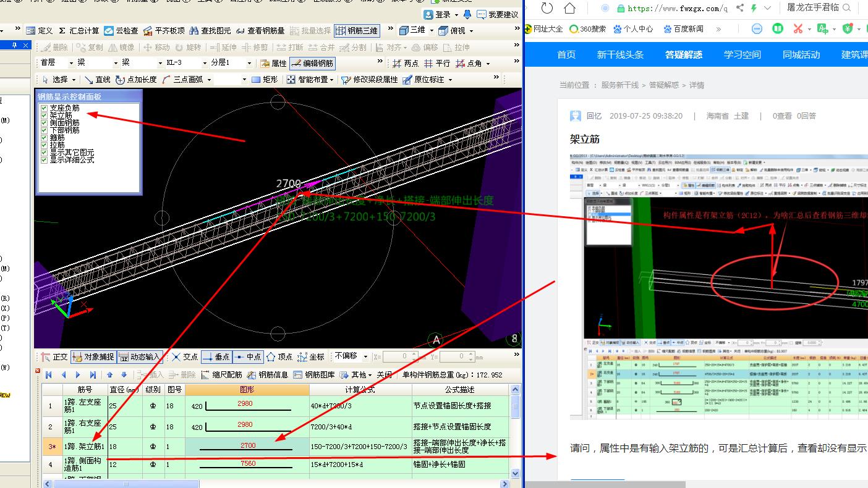Image resolution: width=868 pixels, height=488 pixels.
Task: Uncheck 拉筋 tie bar checkbox
Action: coord(44,145)
